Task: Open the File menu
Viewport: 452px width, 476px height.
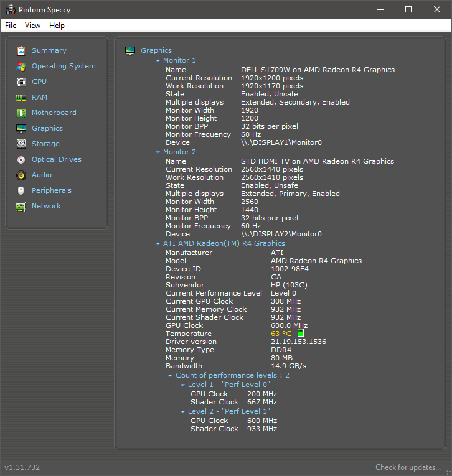Action: (11, 26)
